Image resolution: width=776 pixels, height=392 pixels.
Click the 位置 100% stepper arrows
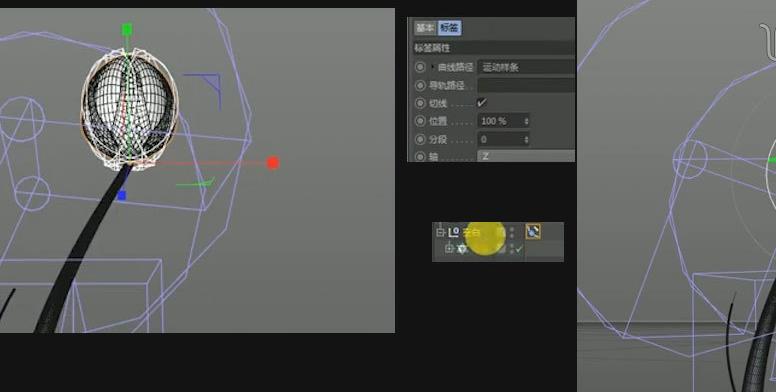pos(526,121)
